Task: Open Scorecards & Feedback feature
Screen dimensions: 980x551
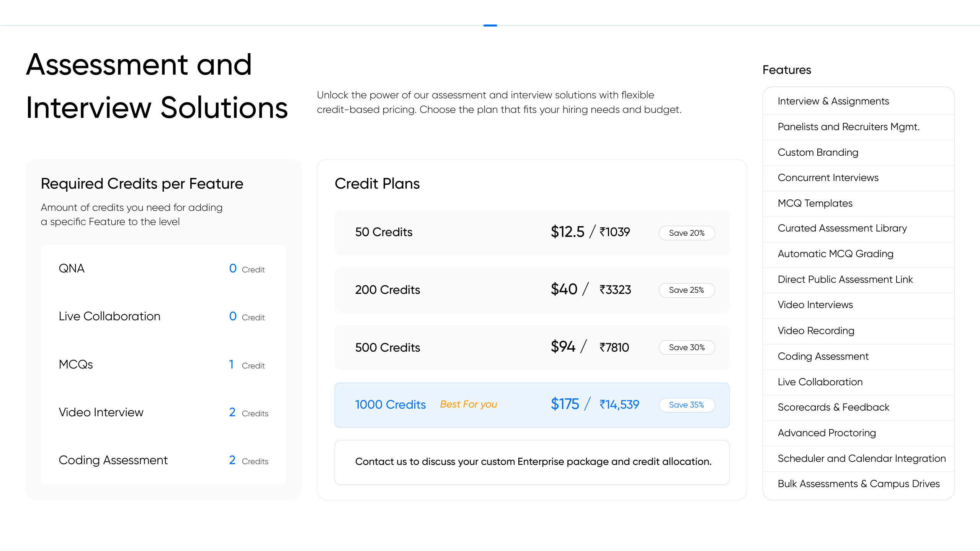Action: [x=858, y=408]
